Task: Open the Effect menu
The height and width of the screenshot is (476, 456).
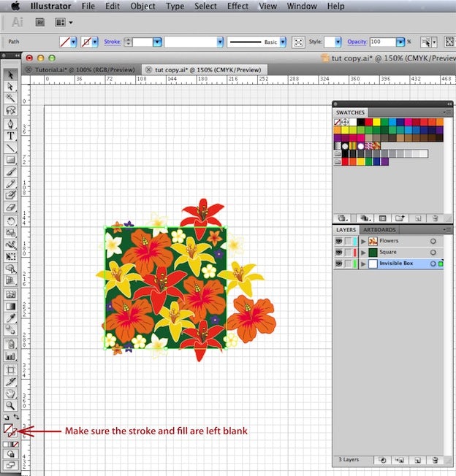Action: coord(237,6)
